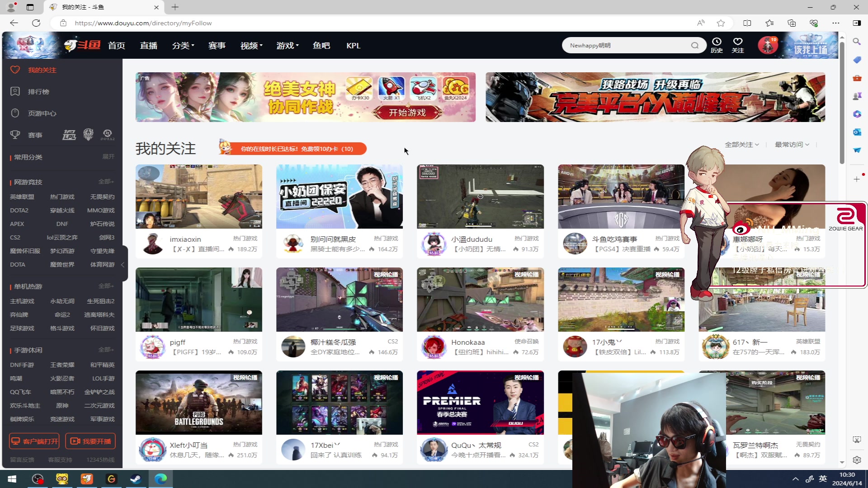Open 排行榜 via its bookmark icon

15,91
